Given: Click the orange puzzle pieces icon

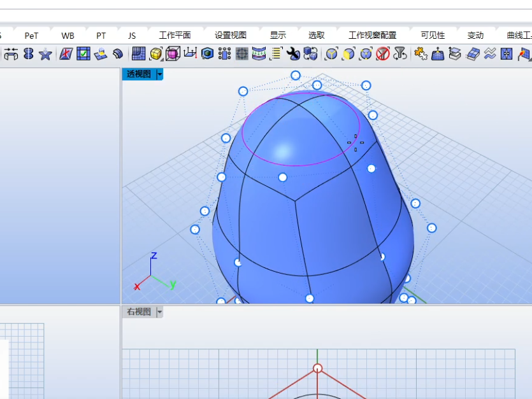Looking at the screenshot, I should click(421, 54).
